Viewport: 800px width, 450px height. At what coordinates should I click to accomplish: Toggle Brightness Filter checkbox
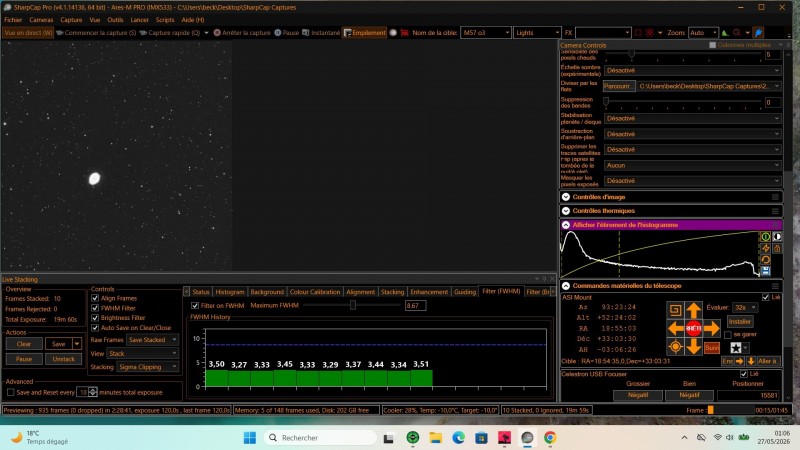tap(95, 318)
